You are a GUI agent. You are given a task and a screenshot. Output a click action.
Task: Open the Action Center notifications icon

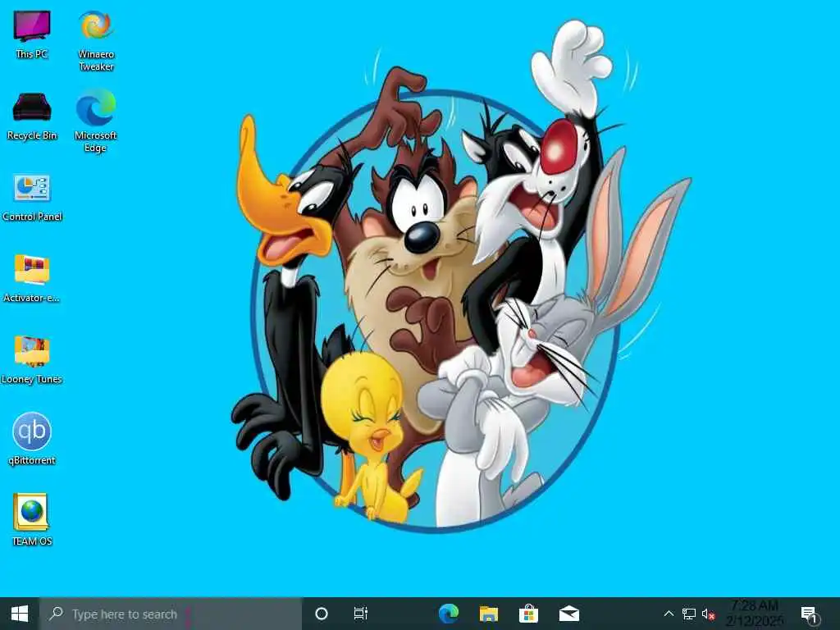coord(809,615)
